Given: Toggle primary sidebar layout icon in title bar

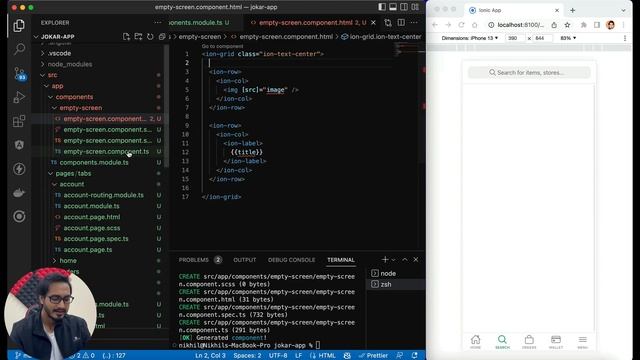Looking at the screenshot, I should [x=382, y=7].
